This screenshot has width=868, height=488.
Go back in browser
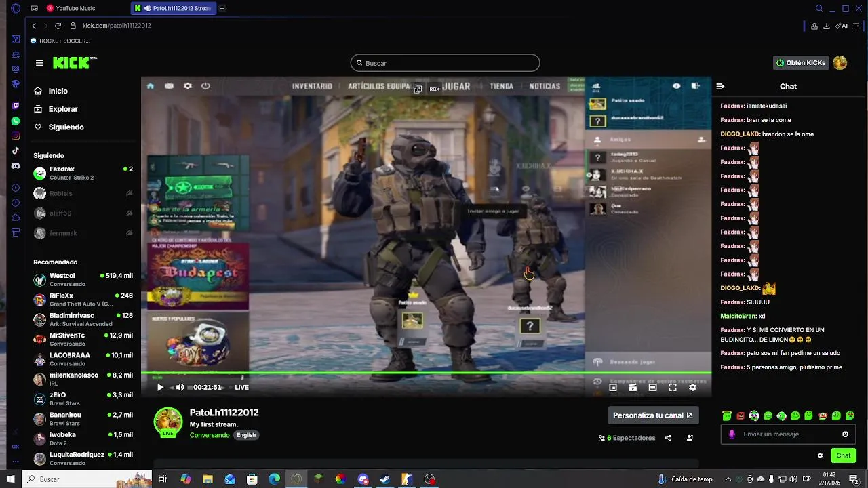tap(34, 26)
